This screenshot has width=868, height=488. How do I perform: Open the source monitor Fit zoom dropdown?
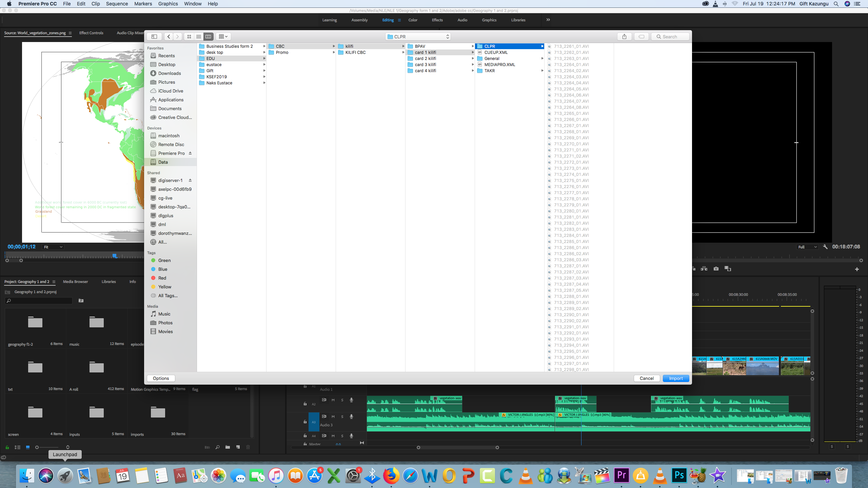pos(53,247)
